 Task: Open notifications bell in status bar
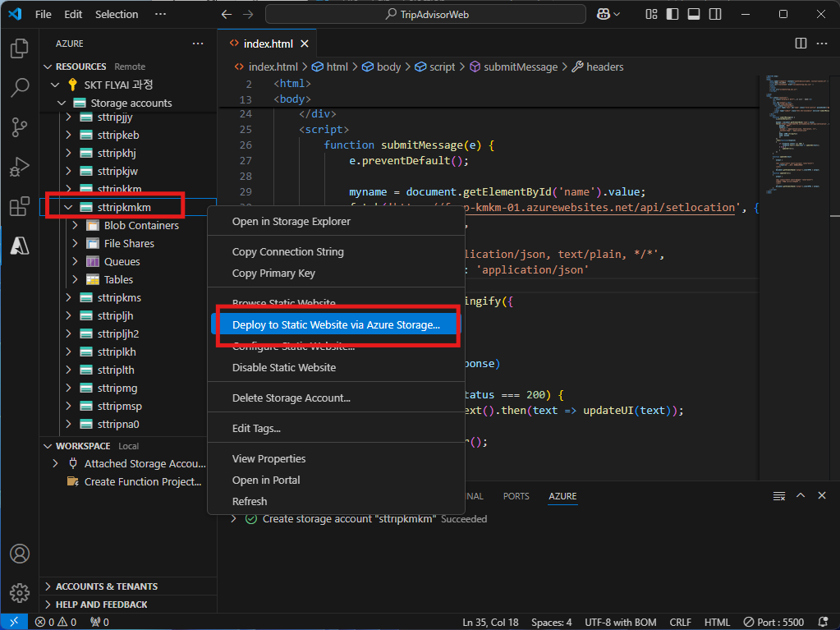[x=824, y=622]
